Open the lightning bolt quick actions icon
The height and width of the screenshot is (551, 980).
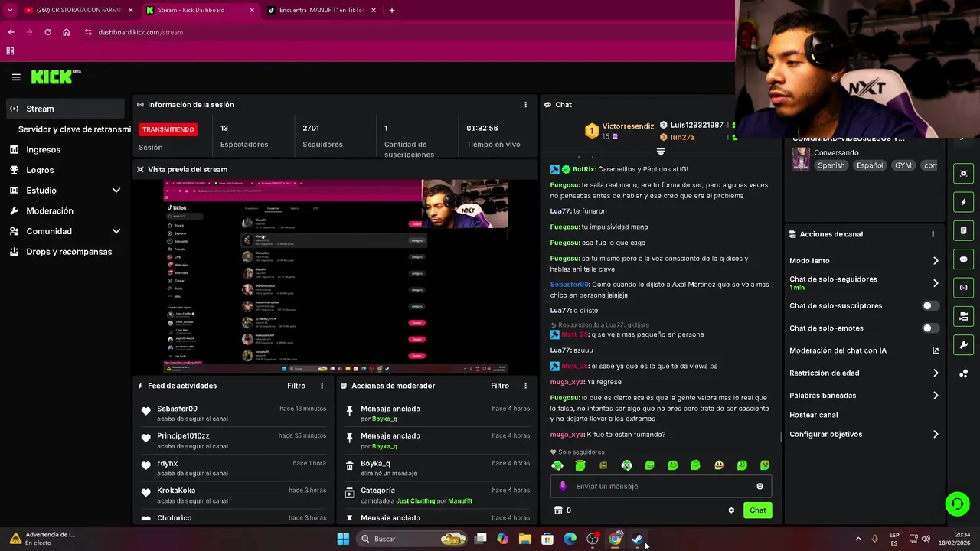[963, 202]
